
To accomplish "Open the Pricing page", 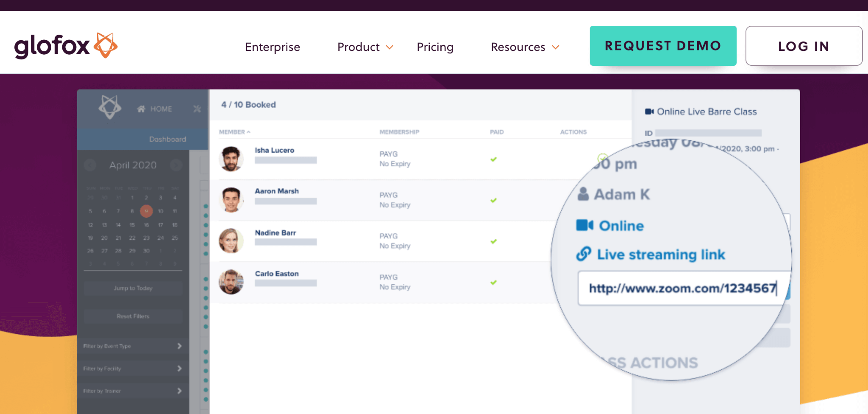I will 435,47.
